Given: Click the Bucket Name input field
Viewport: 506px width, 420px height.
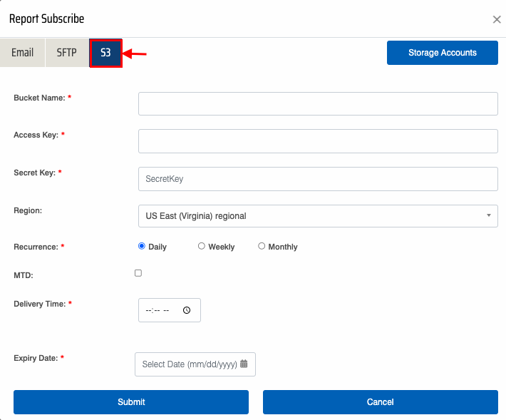Looking at the screenshot, I should coord(317,103).
